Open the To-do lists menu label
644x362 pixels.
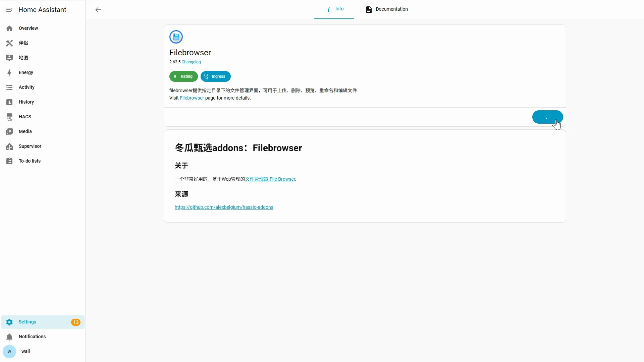[x=30, y=161]
